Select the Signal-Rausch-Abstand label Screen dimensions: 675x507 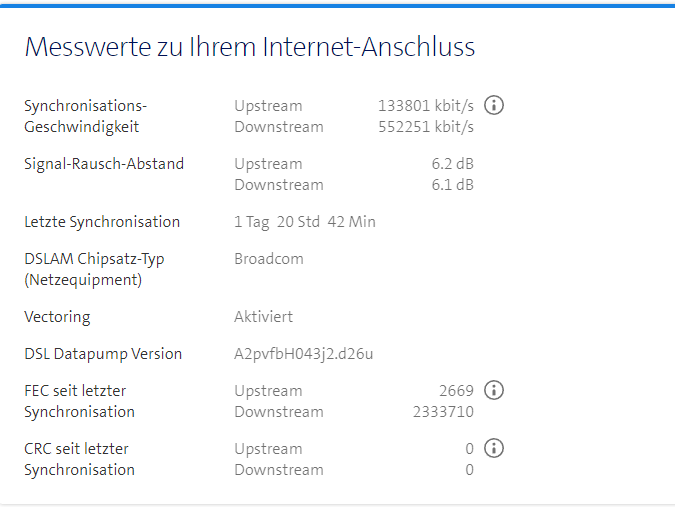pos(104,164)
